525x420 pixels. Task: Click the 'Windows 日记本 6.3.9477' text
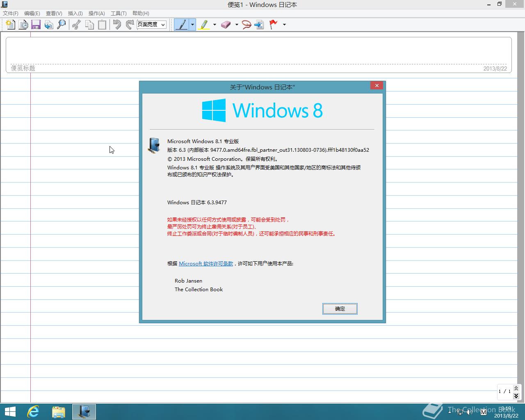pos(197,203)
